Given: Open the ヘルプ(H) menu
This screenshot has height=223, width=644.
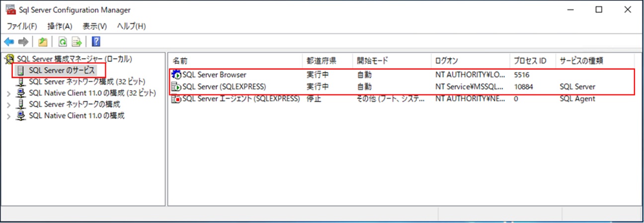Looking at the screenshot, I should [x=131, y=26].
